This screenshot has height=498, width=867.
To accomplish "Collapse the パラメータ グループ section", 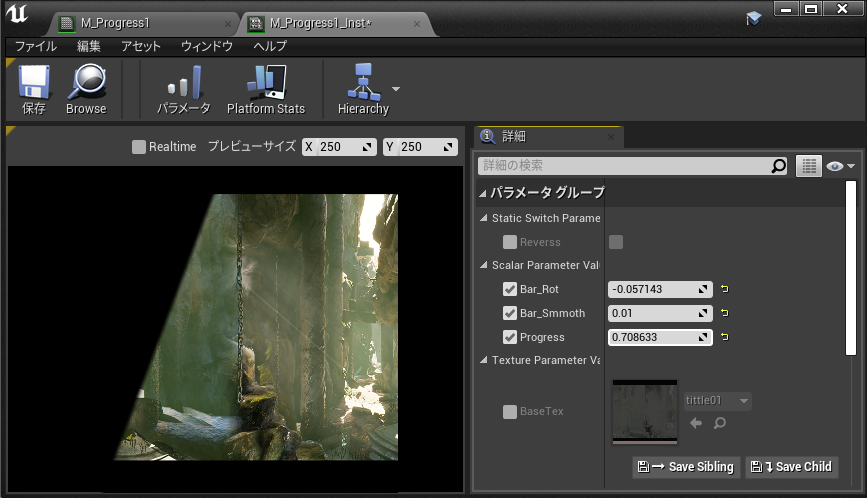I will coord(483,193).
